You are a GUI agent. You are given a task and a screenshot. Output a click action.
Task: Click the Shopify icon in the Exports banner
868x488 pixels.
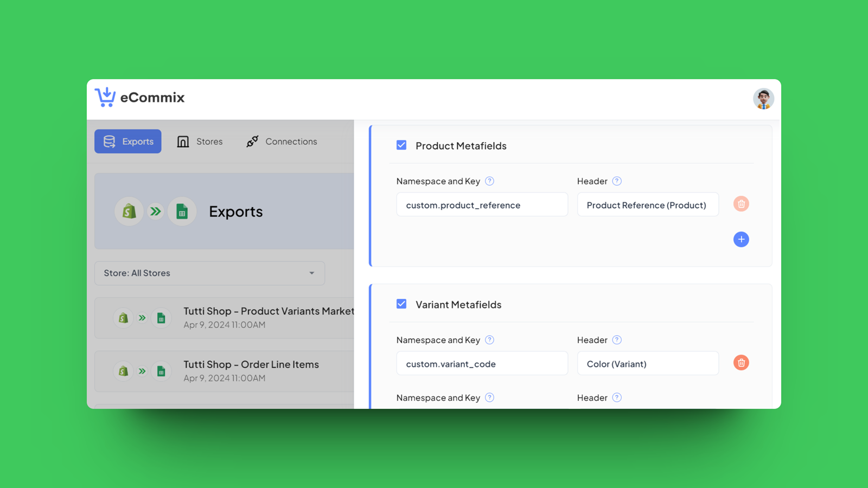[129, 211]
